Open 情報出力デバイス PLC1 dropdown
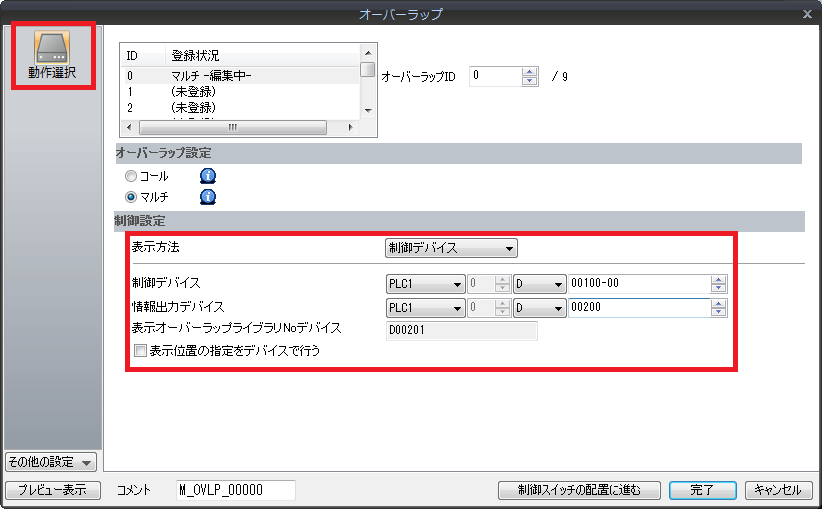This screenshot has height=509, width=822. 426,307
